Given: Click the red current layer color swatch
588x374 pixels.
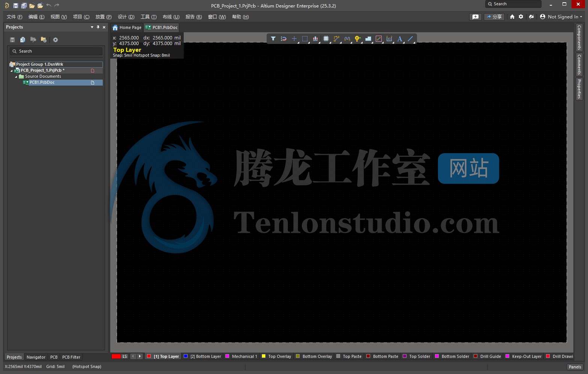Looking at the screenshot, I should [116, 356].
